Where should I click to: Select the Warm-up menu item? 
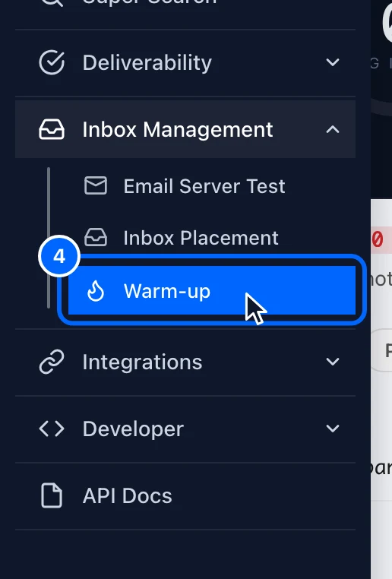pyautogui.click(x=212, y=290)
